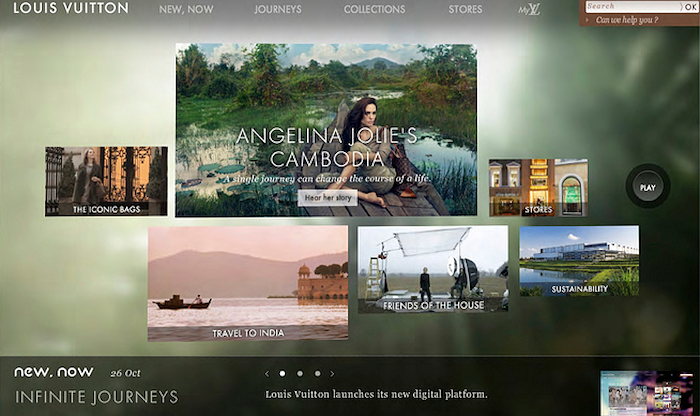The width and height of the screenshot is (700, 416).
Task: Expand the 'Can we help you ?' link
Action: (626, 20)
